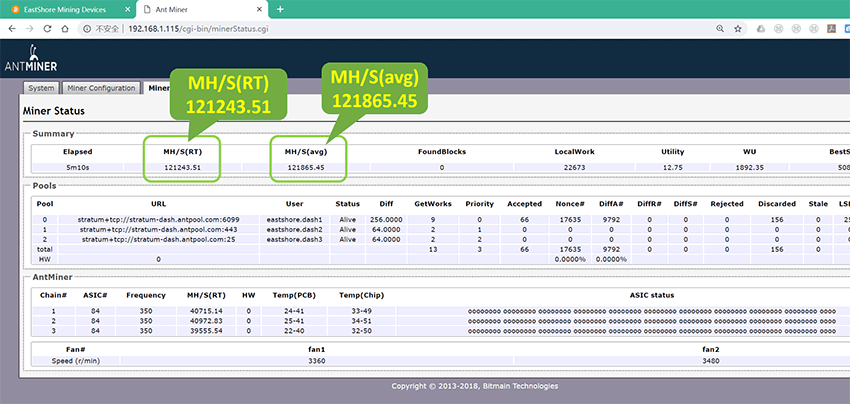The width and height of the screenshot is (850, 404).
Task: Click the Bitmain Technologies copyright text
Action: 474,386
